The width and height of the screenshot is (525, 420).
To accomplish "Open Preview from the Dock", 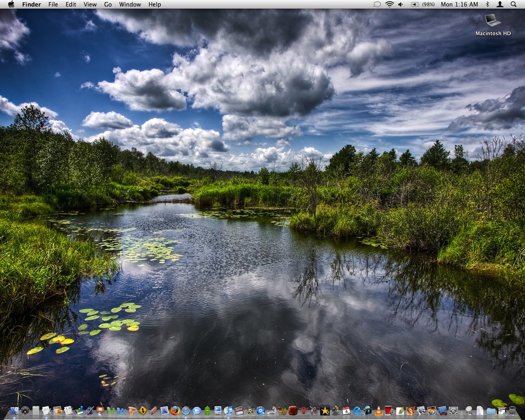I will pyautogui.click(x=164, y=410).
